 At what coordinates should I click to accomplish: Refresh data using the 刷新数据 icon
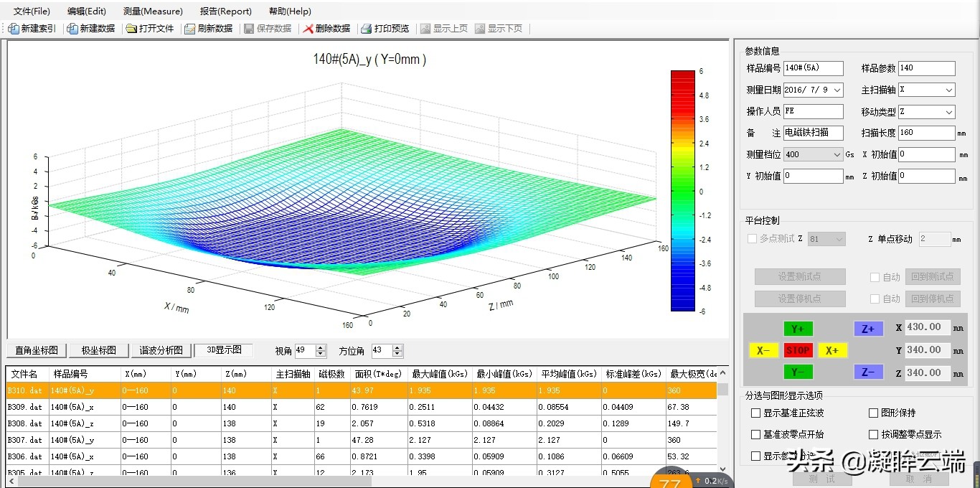tap(207, 29)
